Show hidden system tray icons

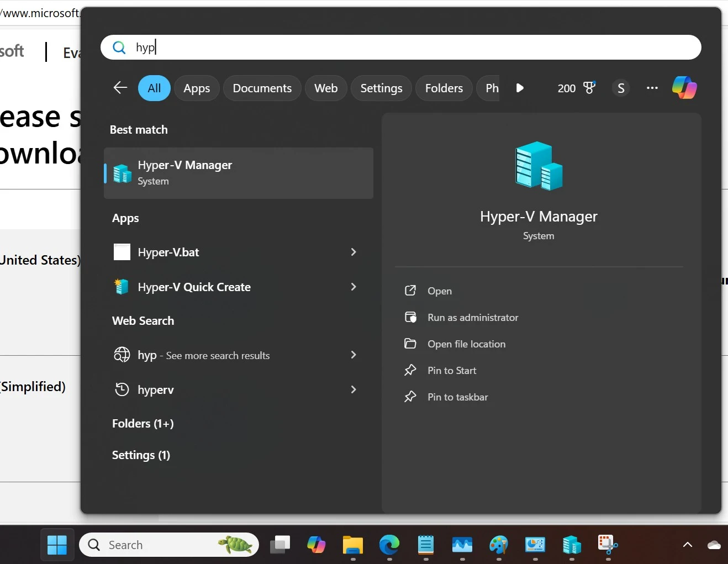click(x=688, y=545)
